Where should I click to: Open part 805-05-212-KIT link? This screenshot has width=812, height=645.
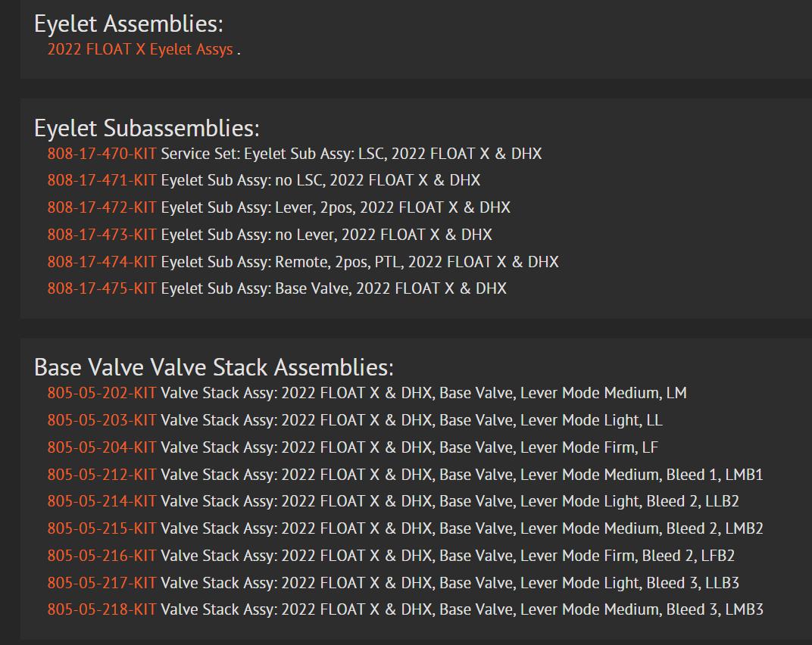coord(101,475)
